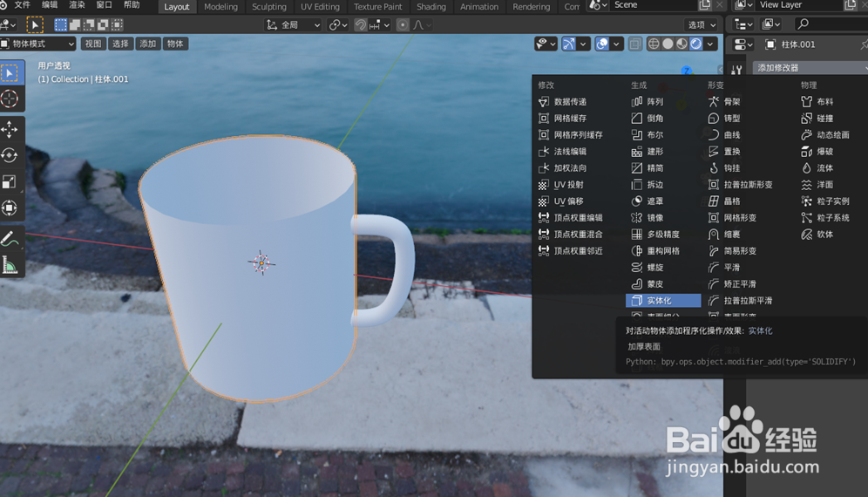Open the 添加修改器 add modifier dropdown
Screen dimensions: 868x497
[810, 68]
